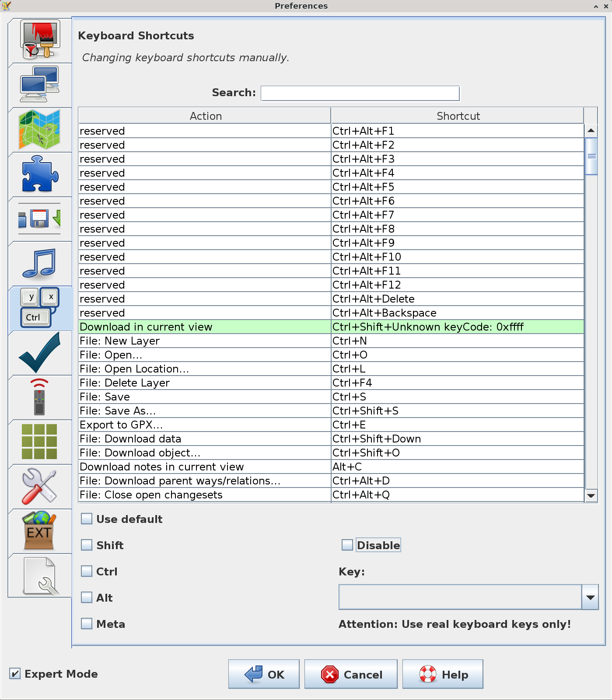Open the audio settings music note icon

(40, 263)
